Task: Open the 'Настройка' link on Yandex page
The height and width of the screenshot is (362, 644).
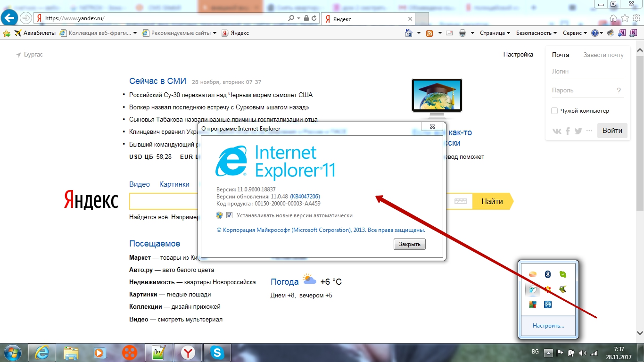Action: [x=518, y=55]
